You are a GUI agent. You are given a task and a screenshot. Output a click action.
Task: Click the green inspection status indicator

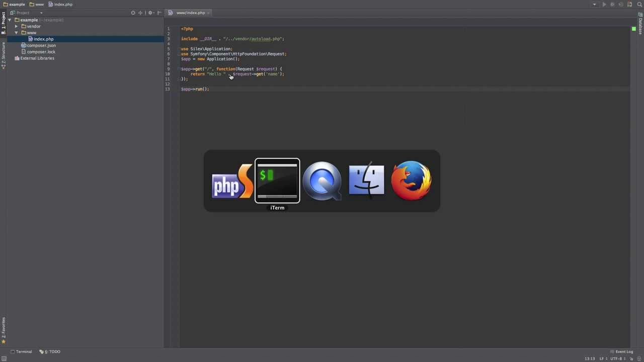633,29
